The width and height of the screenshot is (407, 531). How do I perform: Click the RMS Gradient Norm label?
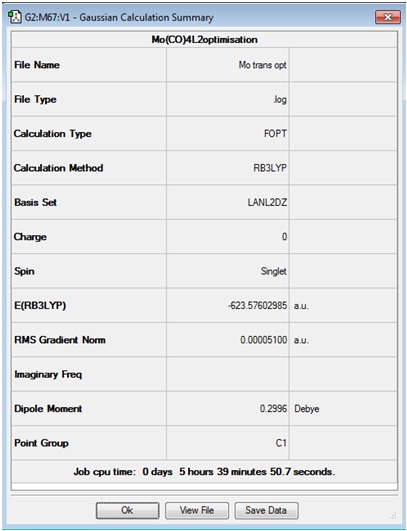(60, 340)
